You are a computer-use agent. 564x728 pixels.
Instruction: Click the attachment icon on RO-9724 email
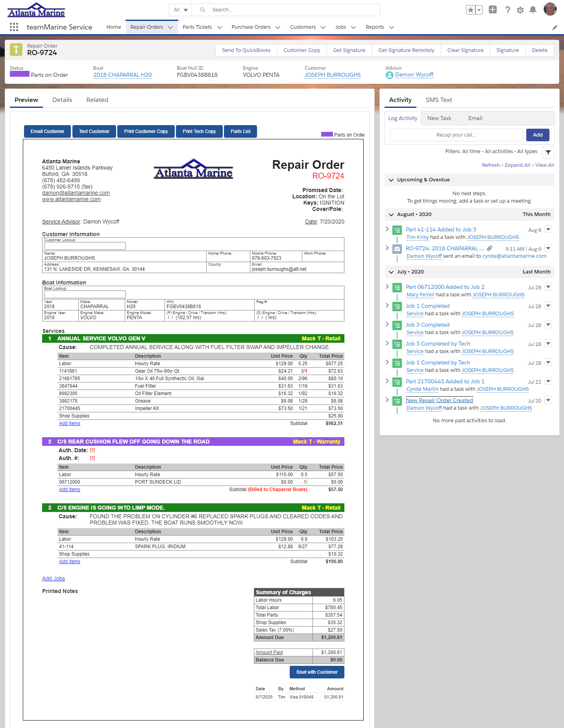490,248
